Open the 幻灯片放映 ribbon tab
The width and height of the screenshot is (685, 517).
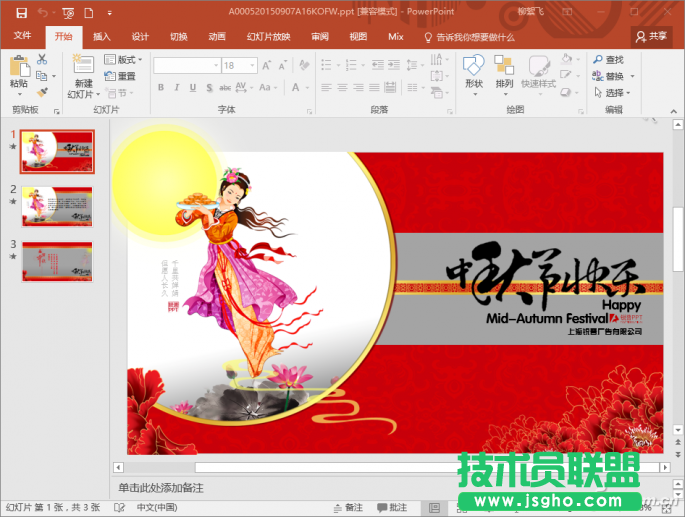coord(268,36)
